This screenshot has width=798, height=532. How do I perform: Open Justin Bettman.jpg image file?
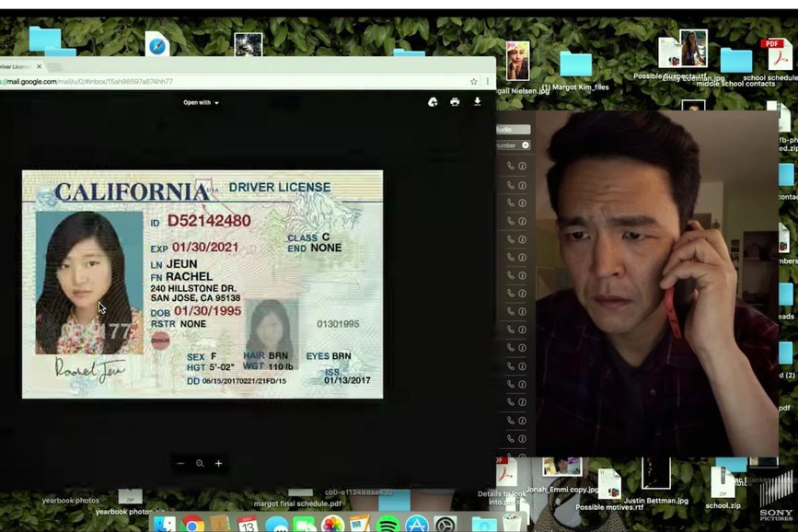click(656, 473)
